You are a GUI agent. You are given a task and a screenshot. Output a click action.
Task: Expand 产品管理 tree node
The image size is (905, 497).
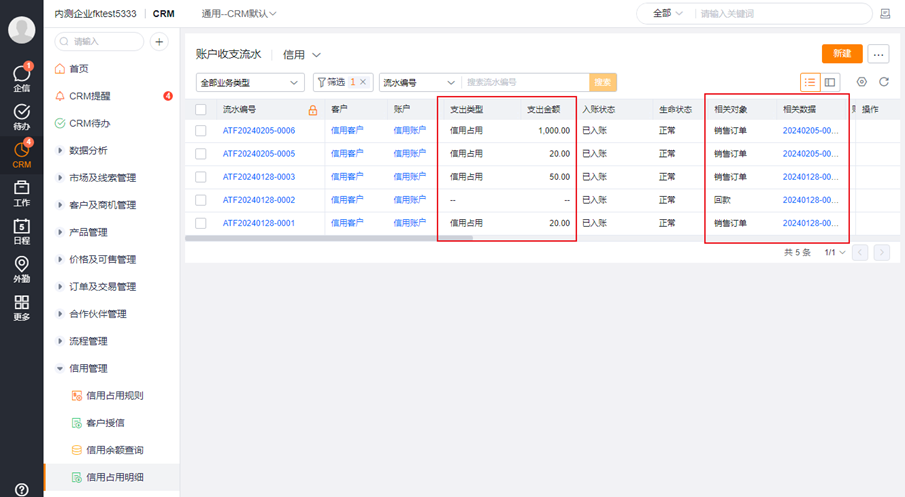tap(59, 231)
